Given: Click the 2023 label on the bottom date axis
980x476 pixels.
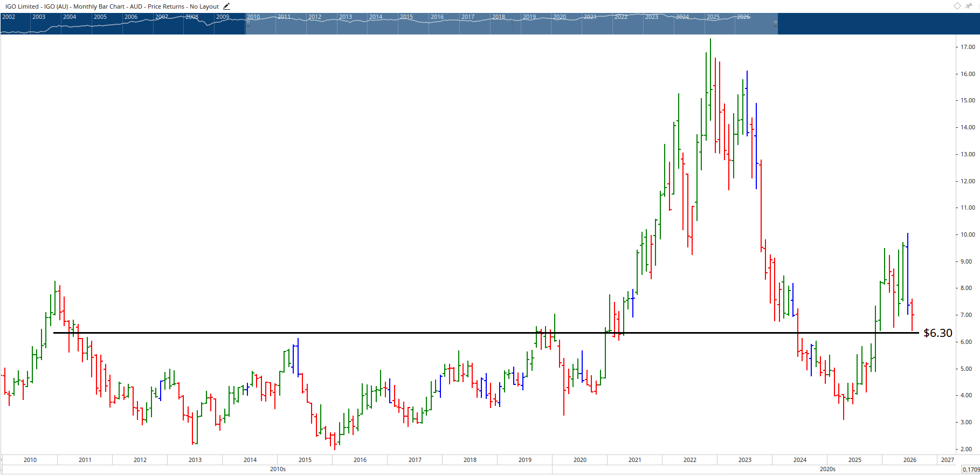Looking at the screenshot, I should tap(745, 460).
